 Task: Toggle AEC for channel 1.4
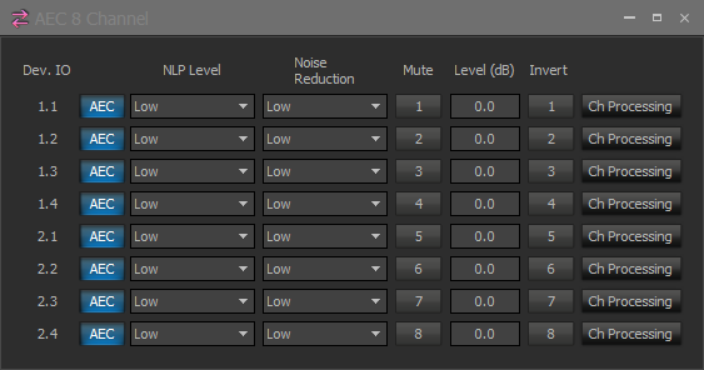(102, 204)
